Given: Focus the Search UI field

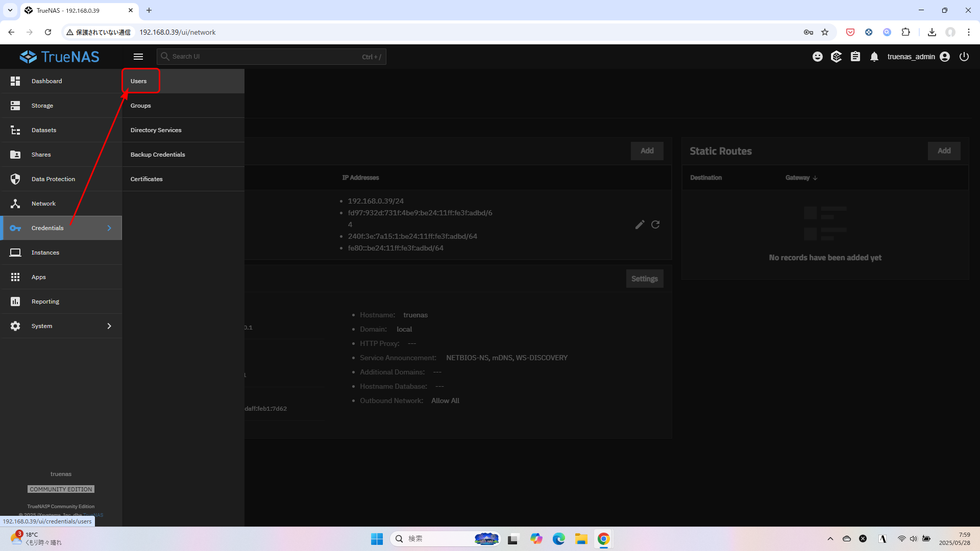Looking at the screenshot, I should click(272, 57).
